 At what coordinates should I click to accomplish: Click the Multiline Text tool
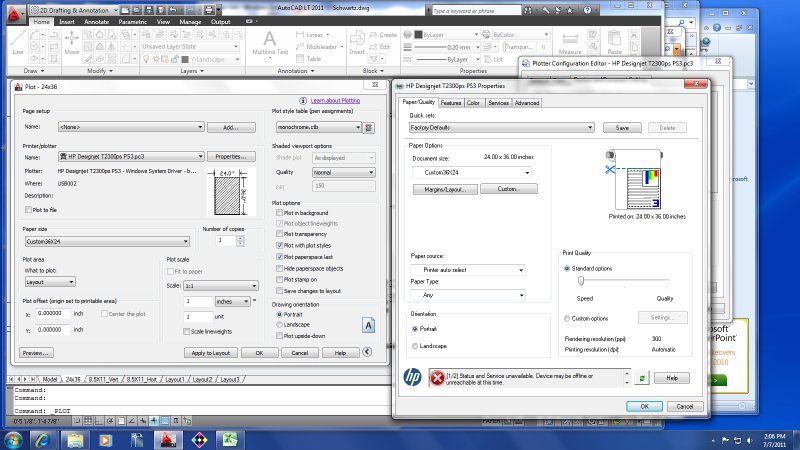(268, 42)
